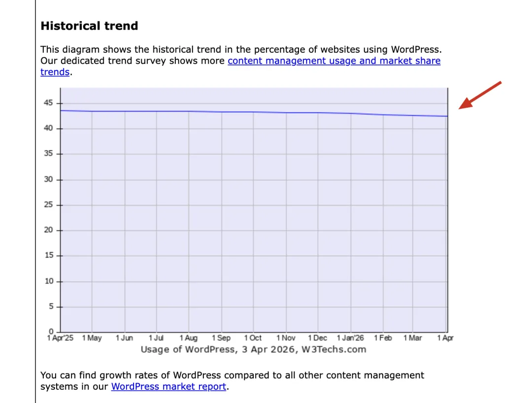532x403 pixels.
Task: Click the 20 value on the y-axis
Action: [x=48, y=230]
